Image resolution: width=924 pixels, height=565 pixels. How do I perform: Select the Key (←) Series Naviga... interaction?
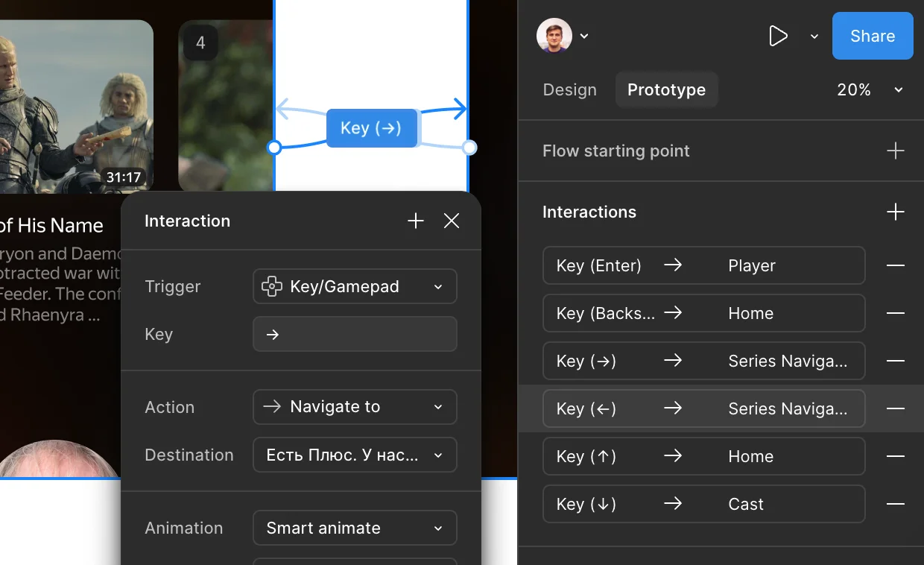(x=704, y=408)
